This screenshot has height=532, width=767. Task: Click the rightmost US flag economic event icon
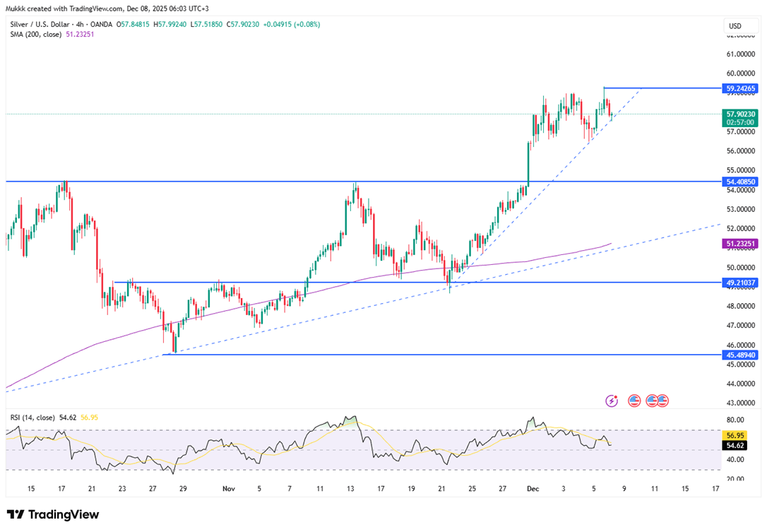coord(662,401)
